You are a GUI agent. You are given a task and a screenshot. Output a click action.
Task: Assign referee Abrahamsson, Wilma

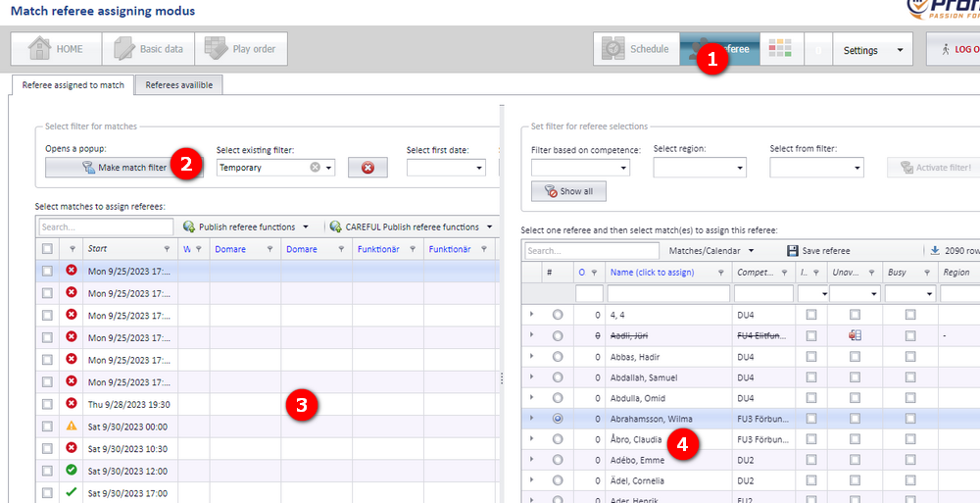pyautogui.click(x=652, y=419)
